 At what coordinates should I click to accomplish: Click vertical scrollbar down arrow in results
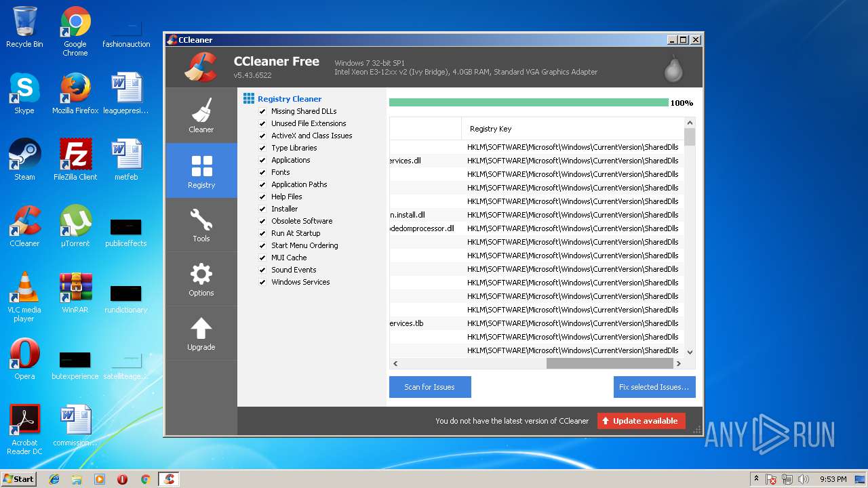pos(690,352)
